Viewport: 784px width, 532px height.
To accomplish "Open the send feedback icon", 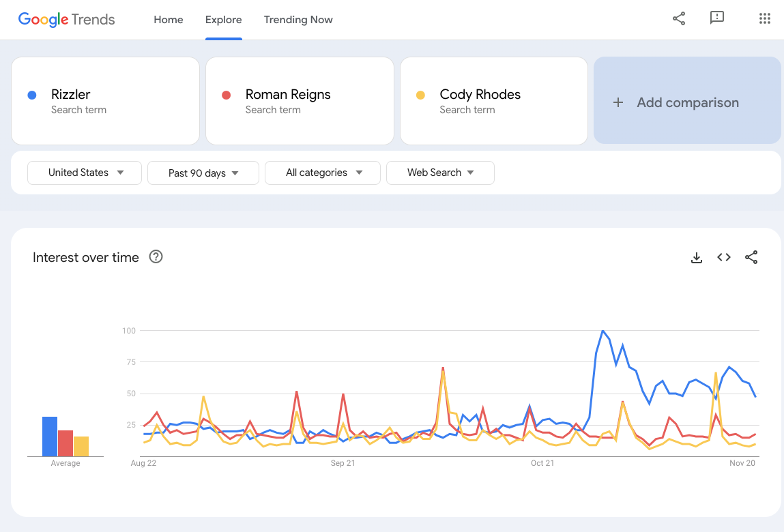I will click(x=717, y=18).
